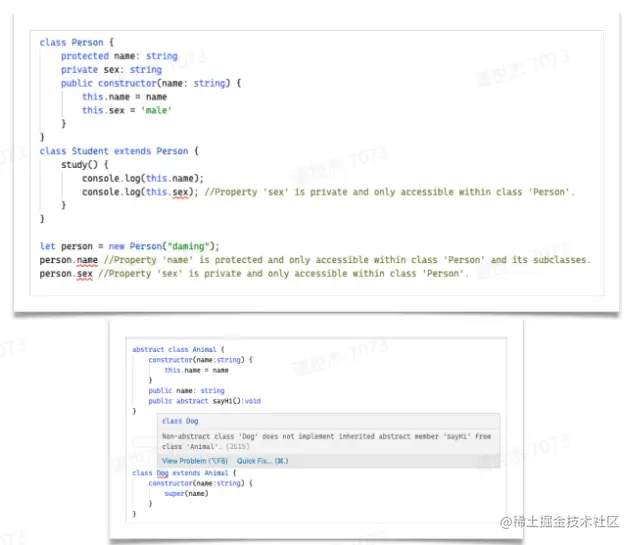This screenshot has height=545, width=635.
Task: Click the "this.sex = 'male'" line
Action: click(127, 110)
